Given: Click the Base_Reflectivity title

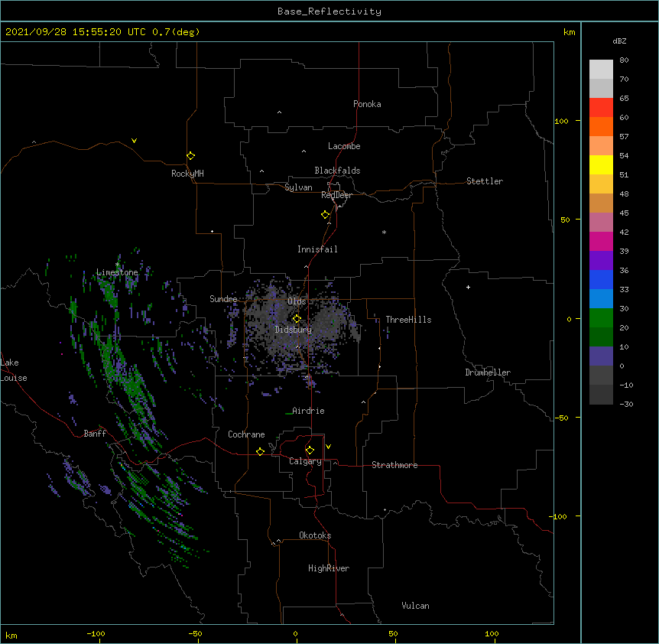Looking at the screenshot, I should [329, 11].
